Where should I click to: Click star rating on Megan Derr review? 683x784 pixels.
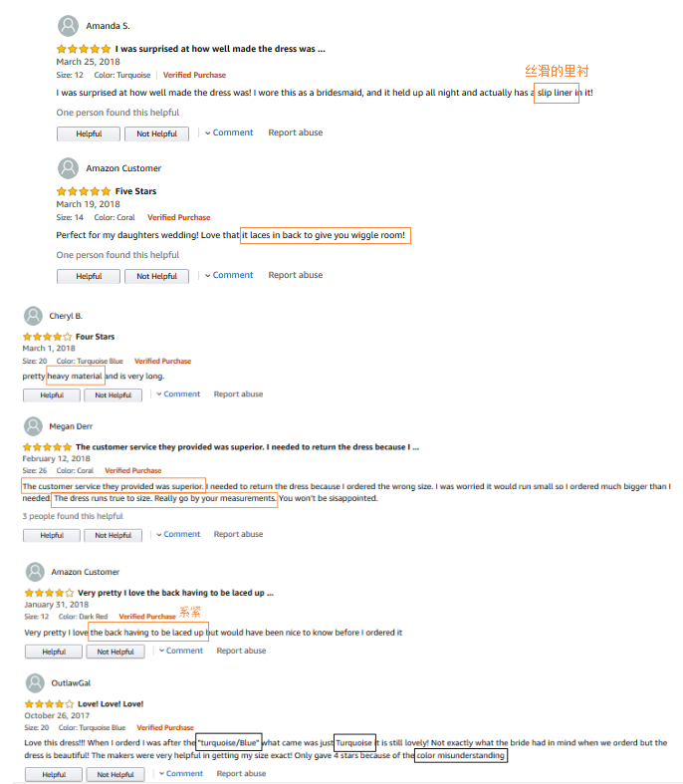(x=47, y=447)
